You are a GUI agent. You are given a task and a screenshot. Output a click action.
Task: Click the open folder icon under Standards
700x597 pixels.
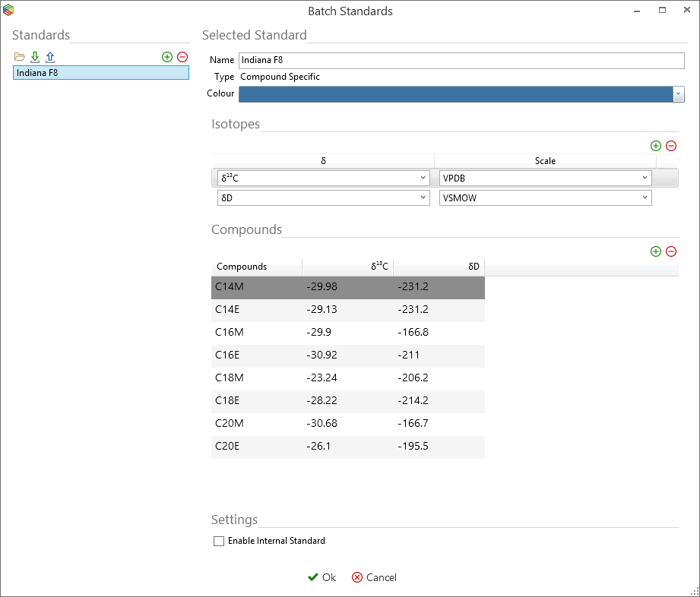[x=20, y=57]
